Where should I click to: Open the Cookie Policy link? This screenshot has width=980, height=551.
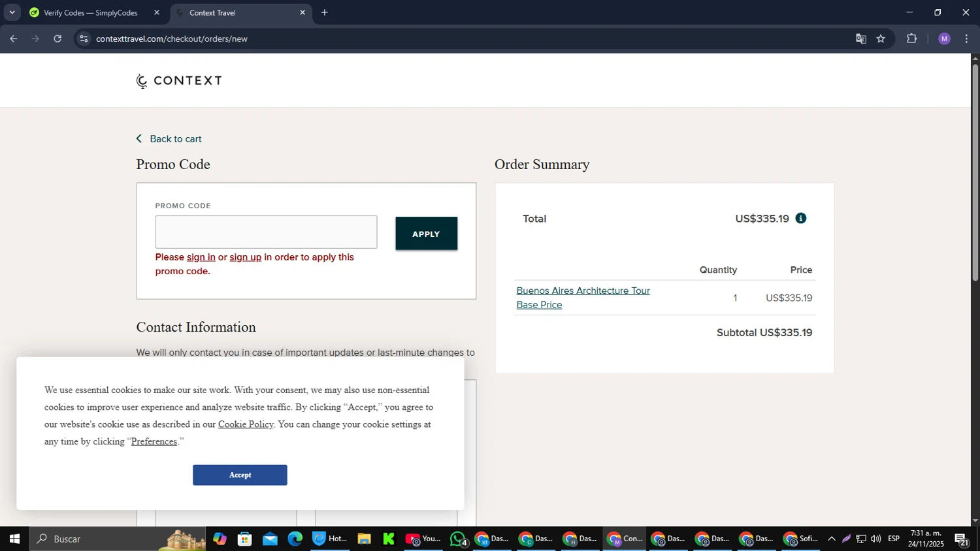coord(246,424)
